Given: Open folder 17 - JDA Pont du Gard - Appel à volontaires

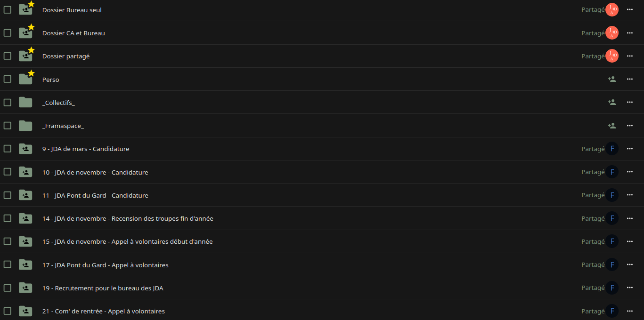Looking at the screenshot, I should click(105, 265).
